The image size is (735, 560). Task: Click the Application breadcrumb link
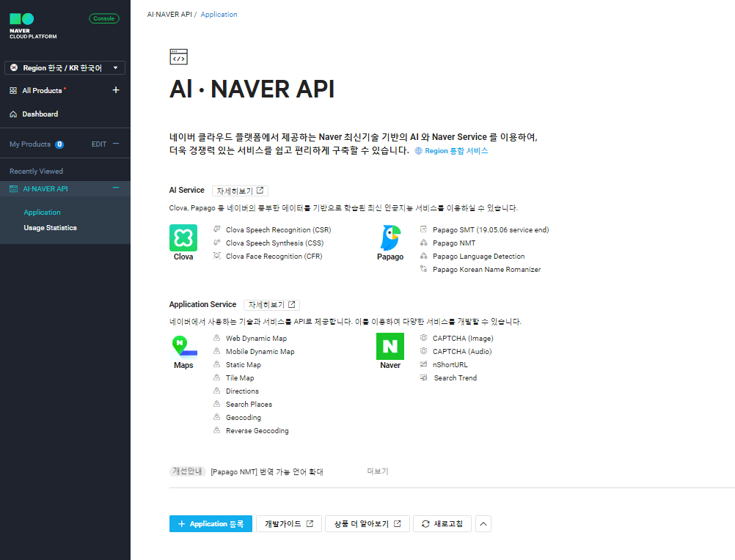(x=219, y=15)
